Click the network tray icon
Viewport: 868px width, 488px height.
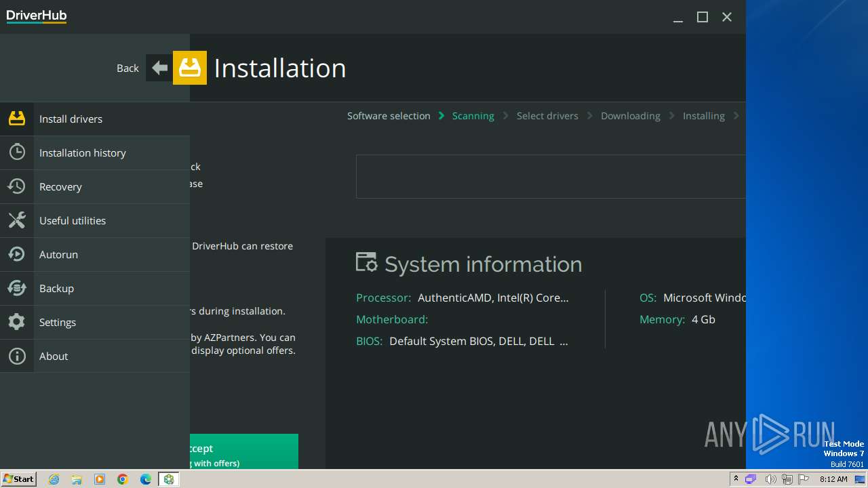click(787, 479)
